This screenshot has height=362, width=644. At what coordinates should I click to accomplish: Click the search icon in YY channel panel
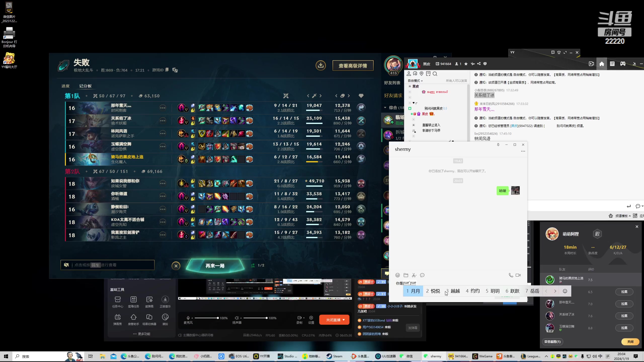click(x=435, y=74)
